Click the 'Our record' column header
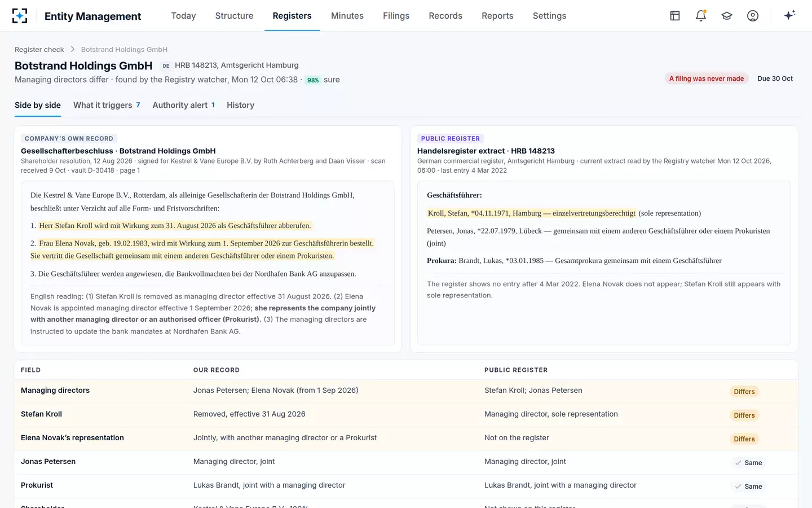 [x=217, y=370]
